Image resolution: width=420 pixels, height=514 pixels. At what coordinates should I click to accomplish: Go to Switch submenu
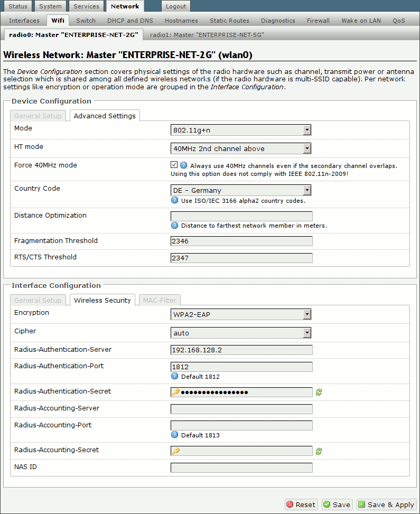click(86, 20)
